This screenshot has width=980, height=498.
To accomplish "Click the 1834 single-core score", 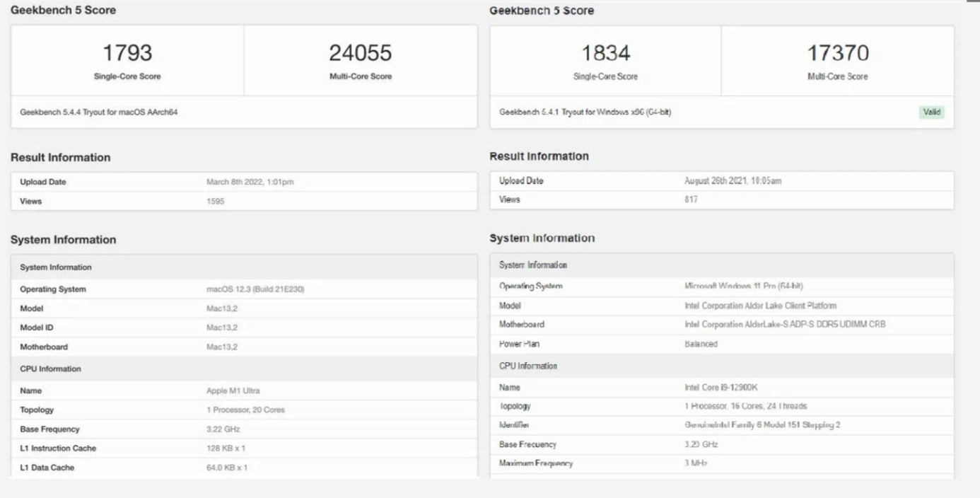I will click(605, 53).
